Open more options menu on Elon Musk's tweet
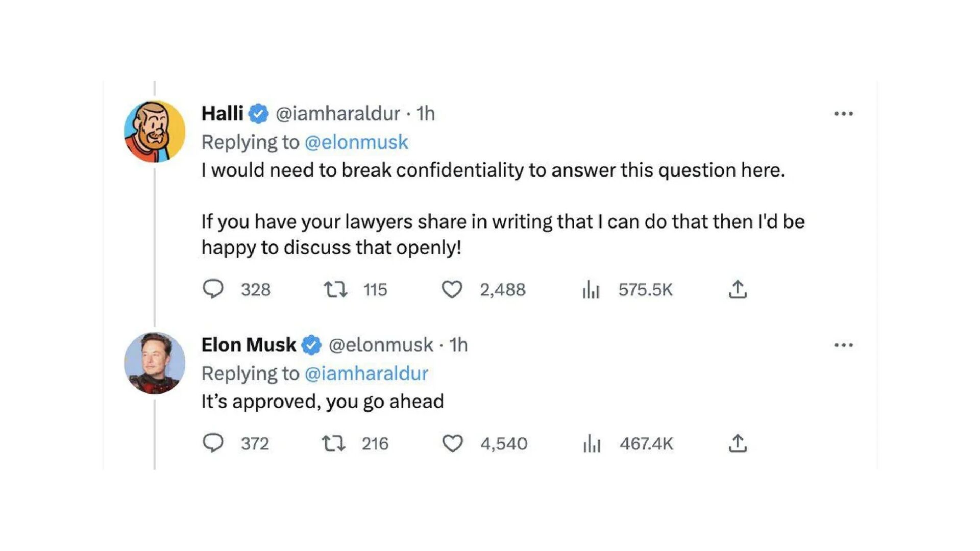Viewport: 980px width, 551px height. coord(843,345)
